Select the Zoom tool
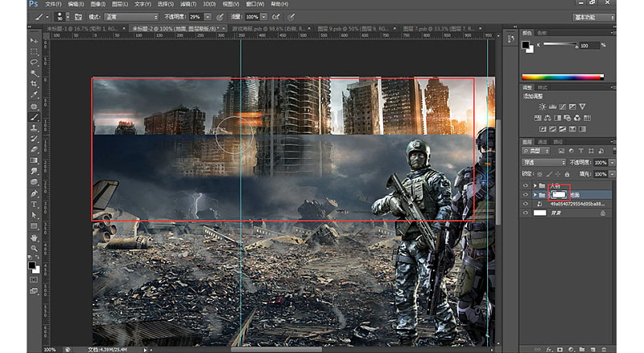Viewport: 644px width, 353px height. click(x=34, y=248)
